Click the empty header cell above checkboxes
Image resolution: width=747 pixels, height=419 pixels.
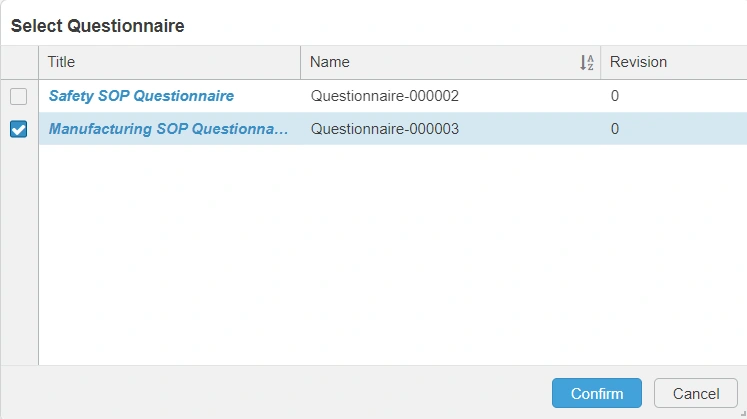coord(19,62)
